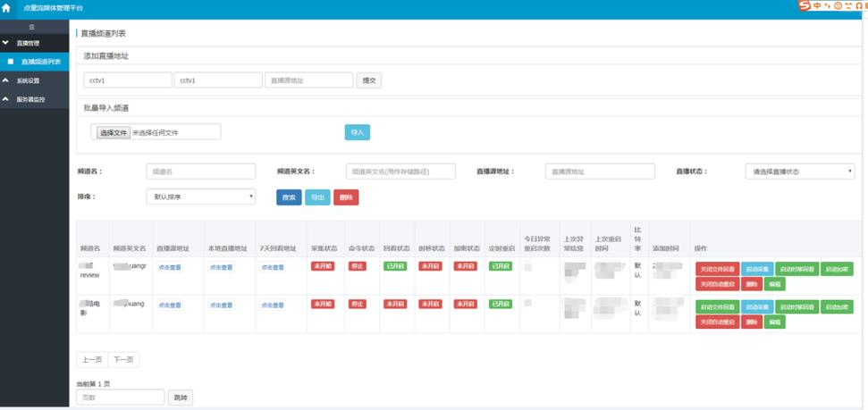Focus the 页数 page number input
The width and height of the screenshot is (868, 410).
(x=121, y=397)
